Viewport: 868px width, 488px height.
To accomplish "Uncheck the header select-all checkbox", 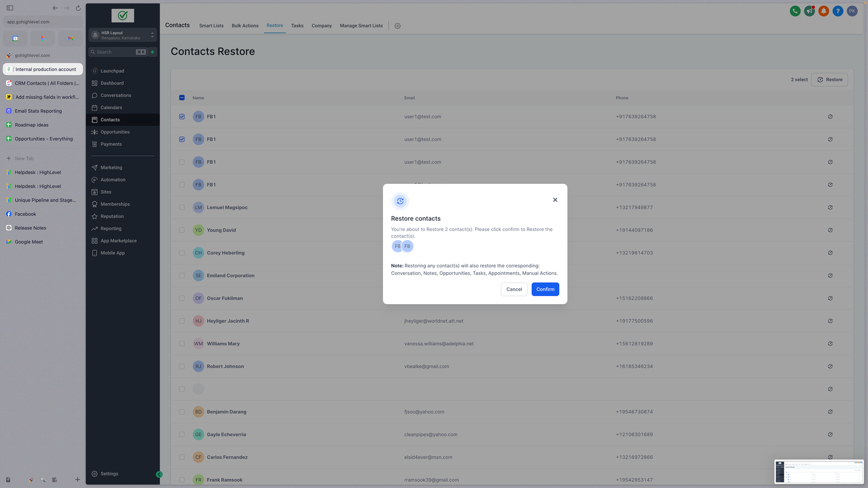I will (182, 98).
